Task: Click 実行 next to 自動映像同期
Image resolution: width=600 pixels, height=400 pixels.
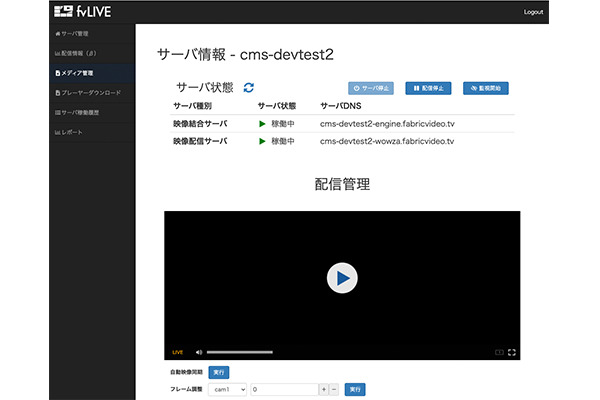Action: [218, 372]
